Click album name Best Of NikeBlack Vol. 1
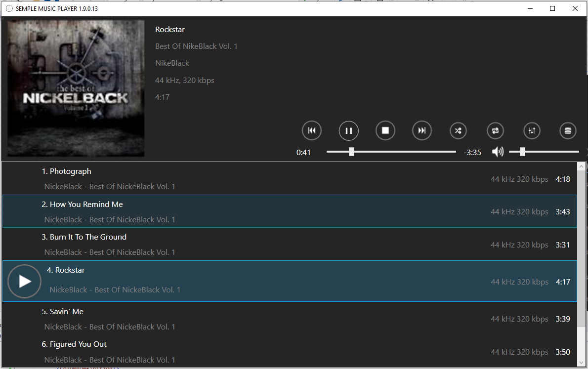Viewport: 588px width, 369px height. [196, 46]
